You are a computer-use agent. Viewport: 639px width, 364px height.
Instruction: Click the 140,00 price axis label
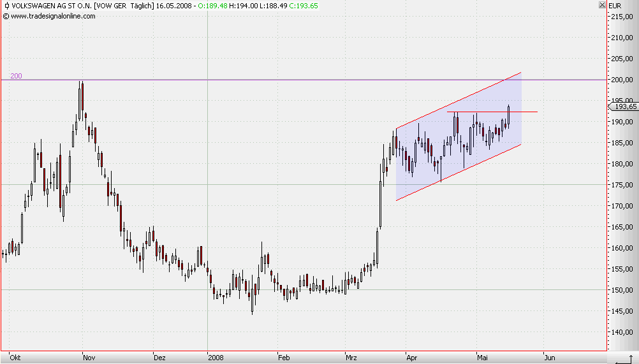622,332
